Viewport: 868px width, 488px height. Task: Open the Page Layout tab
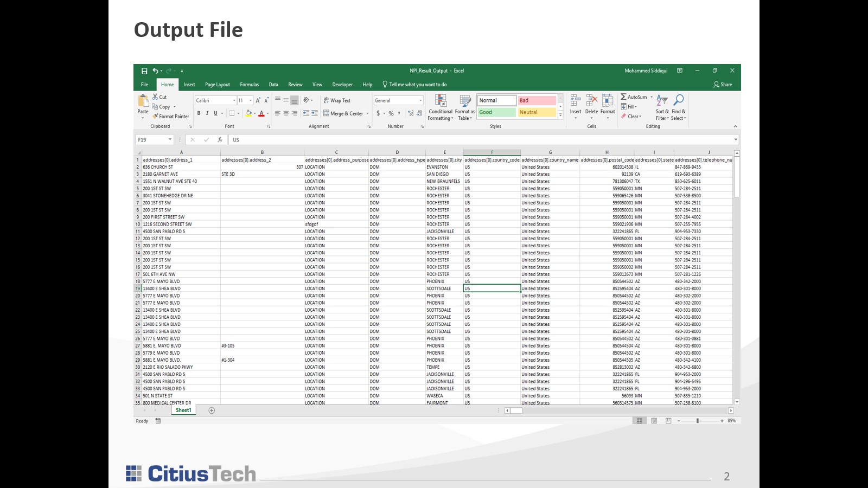[x=217, y=85]
